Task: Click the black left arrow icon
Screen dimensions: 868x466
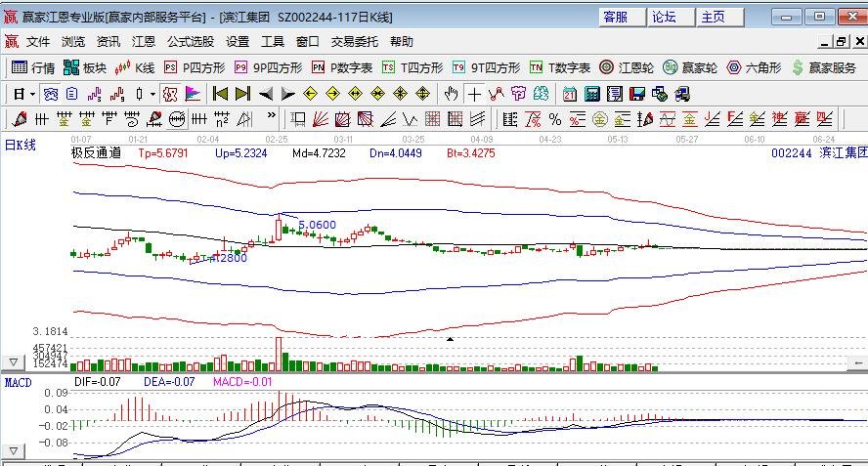Action: point(265,94)
